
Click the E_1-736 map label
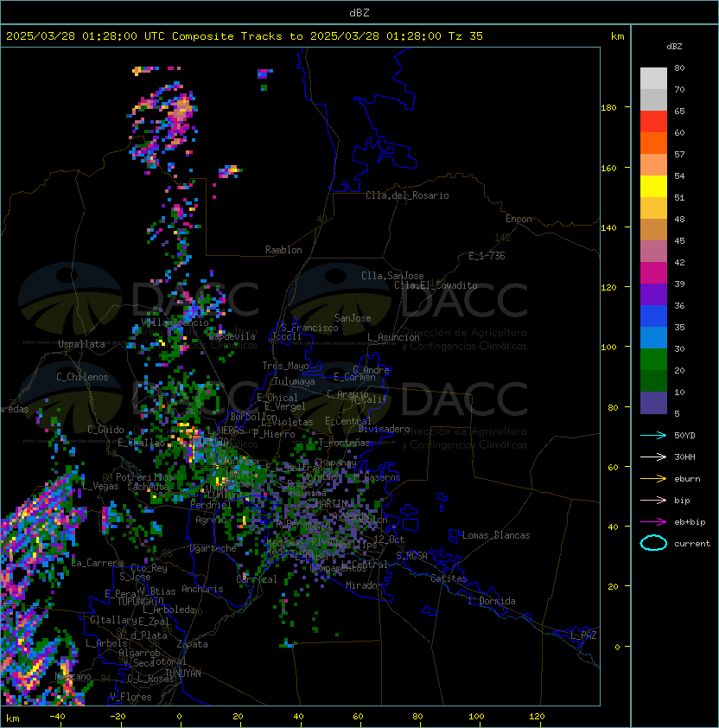pos(487,256)
